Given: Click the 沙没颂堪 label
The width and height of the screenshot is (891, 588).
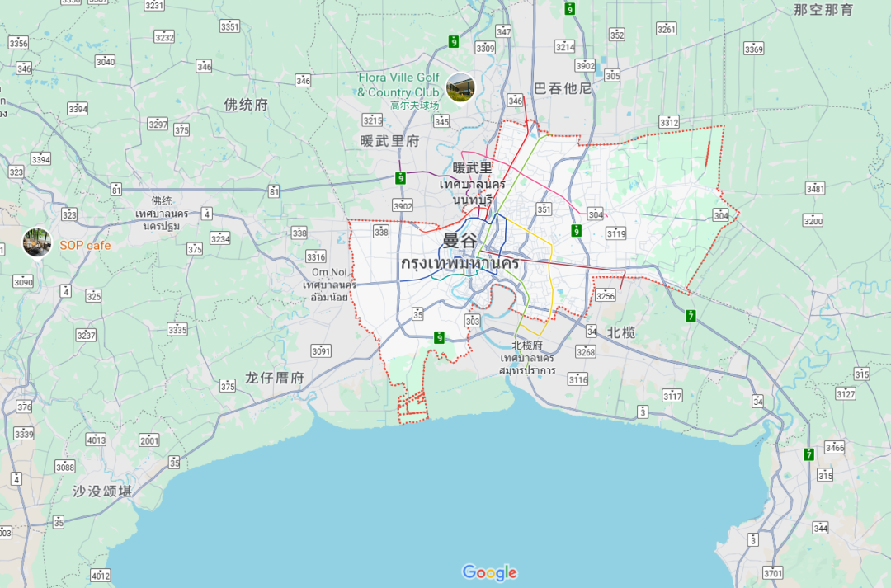Looking at the screenshot, I should click(x=102, y=491).
